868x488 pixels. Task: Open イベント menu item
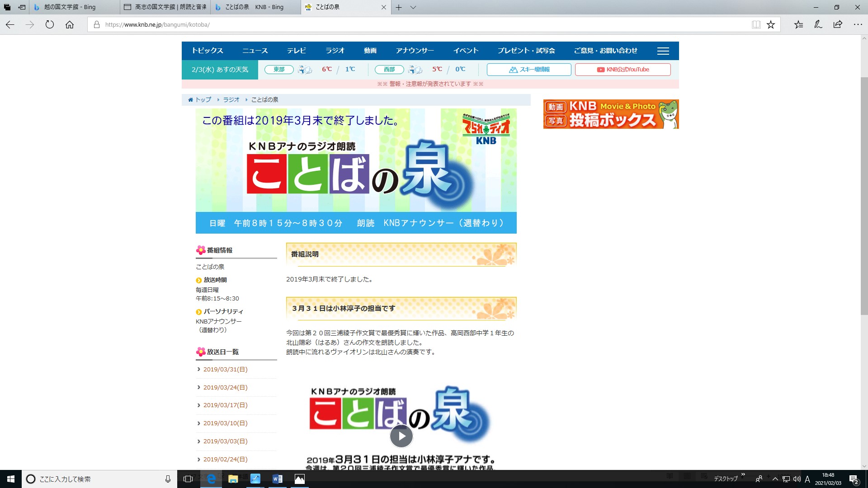tap(466, 51)
